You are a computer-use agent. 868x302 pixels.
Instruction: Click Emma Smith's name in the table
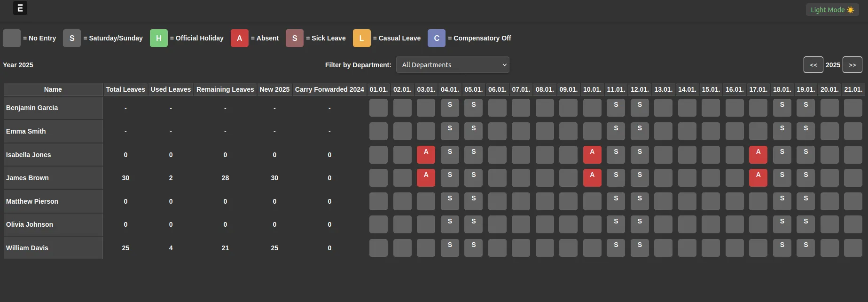[26, 131]
